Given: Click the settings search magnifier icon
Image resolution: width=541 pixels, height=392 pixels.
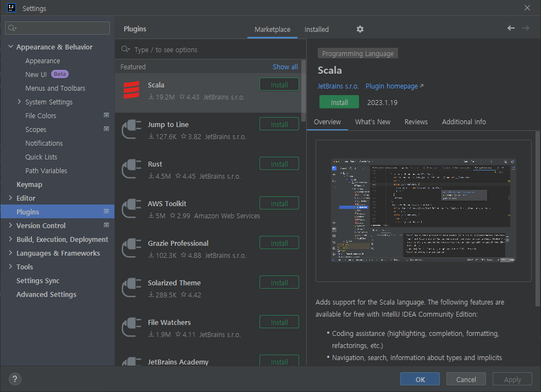Looking at the screenshot, I should (x=12, y=28).
